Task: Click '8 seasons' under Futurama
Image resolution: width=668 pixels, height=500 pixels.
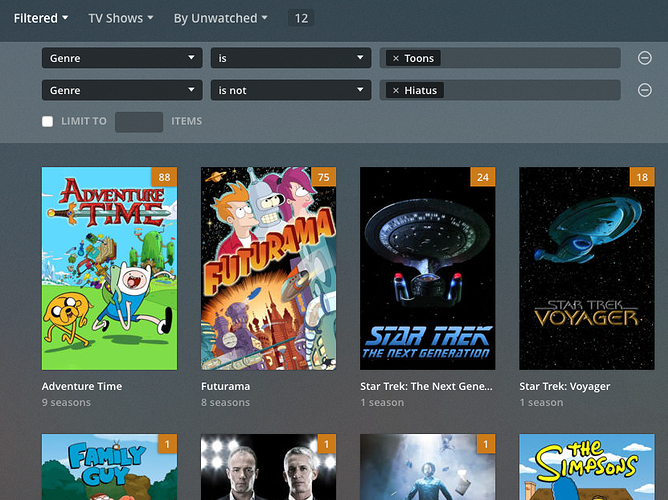Action: click(225, 402)
